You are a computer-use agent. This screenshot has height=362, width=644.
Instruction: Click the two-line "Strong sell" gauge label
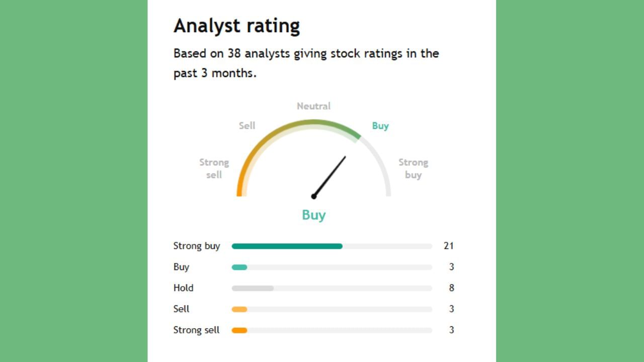pos(214,168)
